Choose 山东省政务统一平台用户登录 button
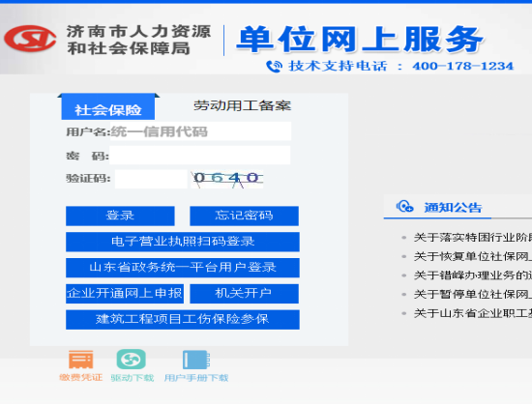 pyautogui.click(x=183, y=268)
